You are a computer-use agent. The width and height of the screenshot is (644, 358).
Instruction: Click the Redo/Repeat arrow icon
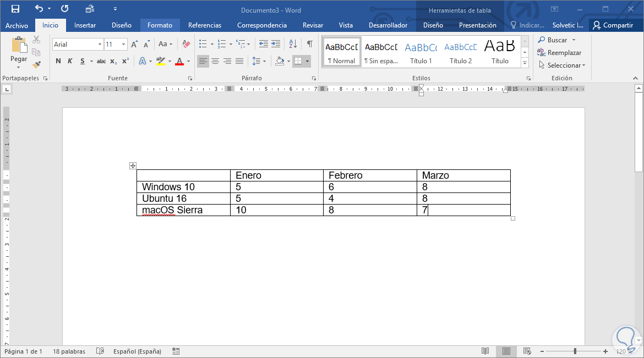coord(64,9)
